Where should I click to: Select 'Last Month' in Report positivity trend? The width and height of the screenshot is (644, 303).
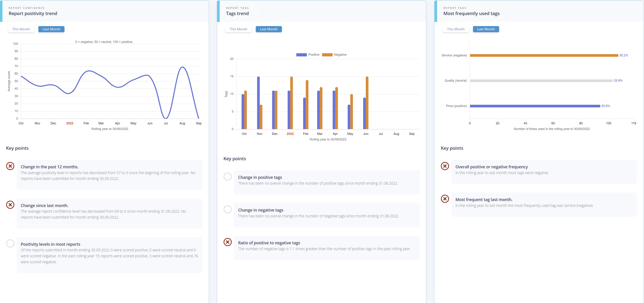click(51, 29)
